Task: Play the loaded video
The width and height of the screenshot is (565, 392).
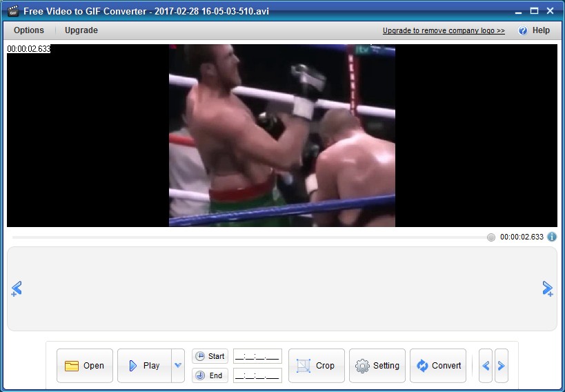Action: point(144,365)
